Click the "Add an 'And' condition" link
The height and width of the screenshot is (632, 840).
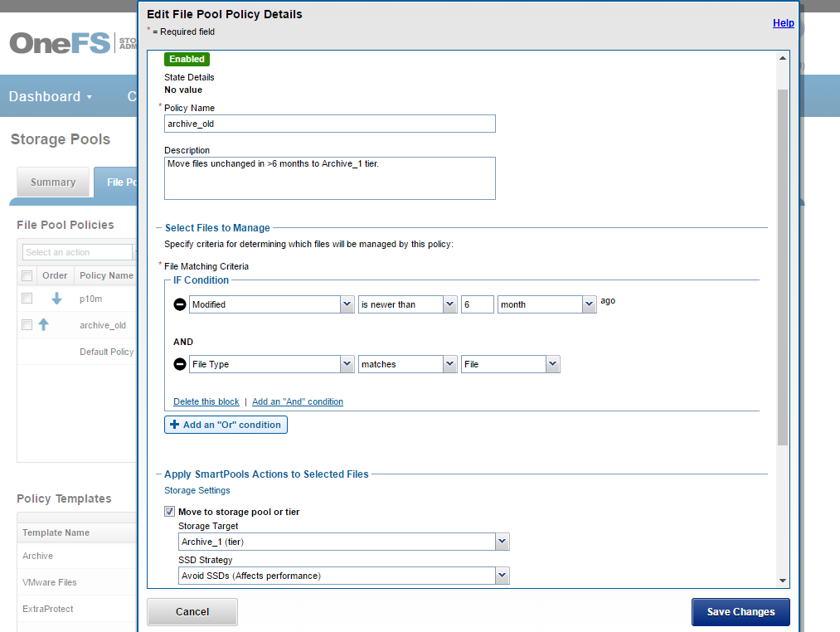(x=297, y=401)
